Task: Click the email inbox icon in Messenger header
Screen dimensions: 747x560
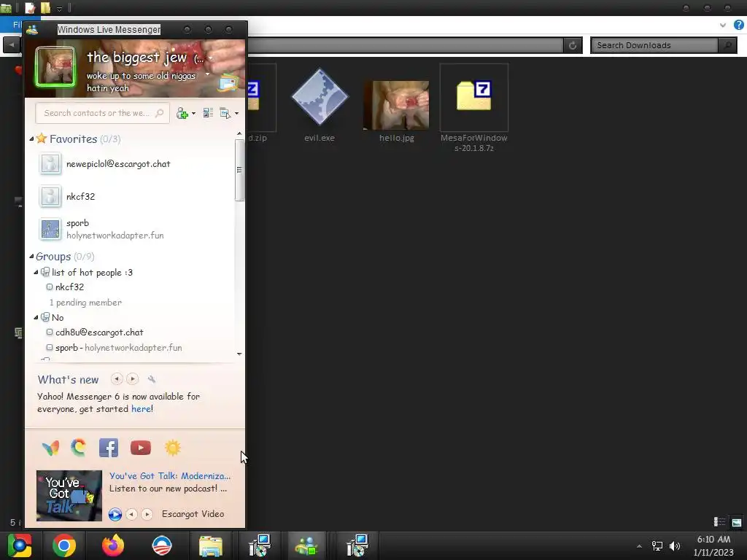Action: (228, 82)
